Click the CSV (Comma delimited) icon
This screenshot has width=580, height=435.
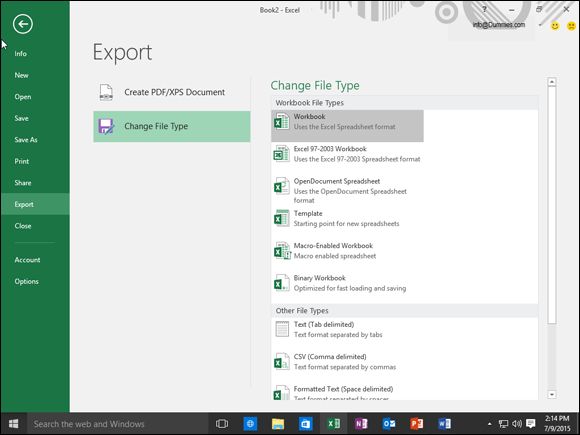pyautogui.click(x=281, y=361)
